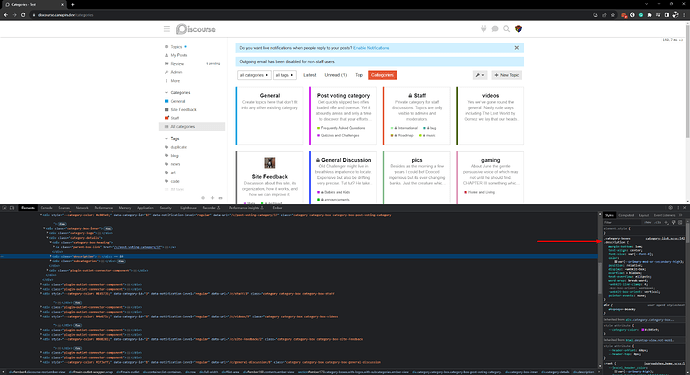Screen dimensions: 690x375
Task: Open the news tag in sidebar
Action: [175, 164]
